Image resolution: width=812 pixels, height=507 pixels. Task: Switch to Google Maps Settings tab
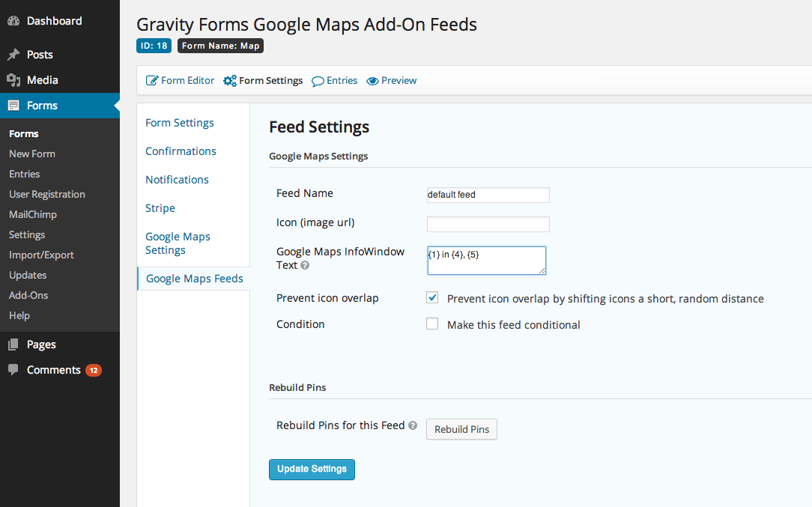(x=178, y=243)
